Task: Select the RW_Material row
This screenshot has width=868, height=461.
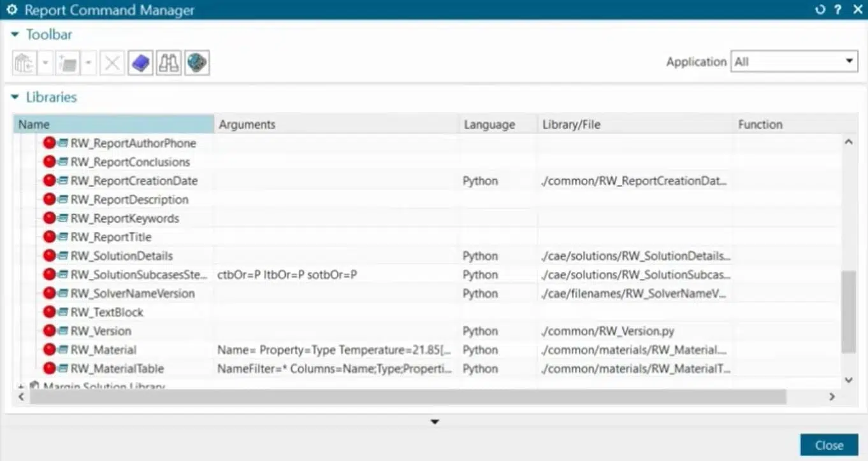Action: click(x=428, y=350)
